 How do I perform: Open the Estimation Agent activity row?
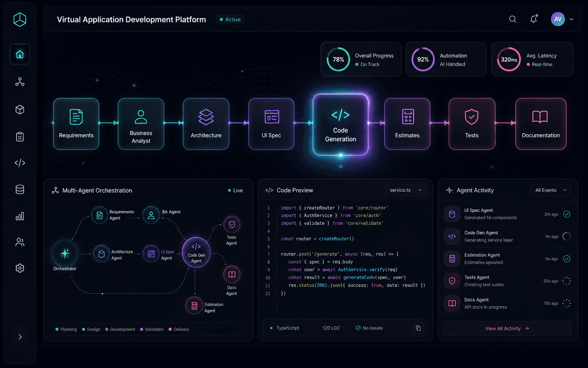click(x=508, y=259)
